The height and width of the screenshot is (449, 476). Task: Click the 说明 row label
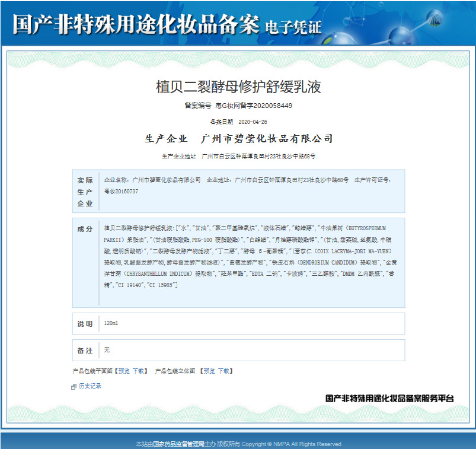[x=85, y=324]
